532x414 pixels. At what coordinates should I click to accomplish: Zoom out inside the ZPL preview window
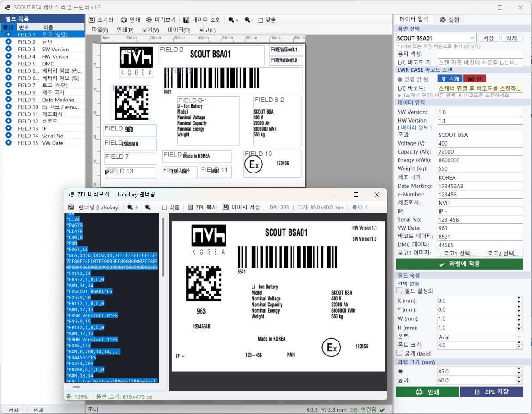pyautogui.click(x=150, y=207)
